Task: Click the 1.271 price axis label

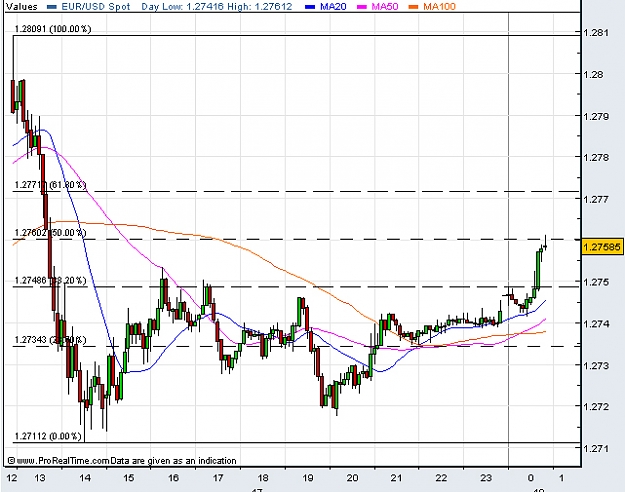Action: [596, 449]
